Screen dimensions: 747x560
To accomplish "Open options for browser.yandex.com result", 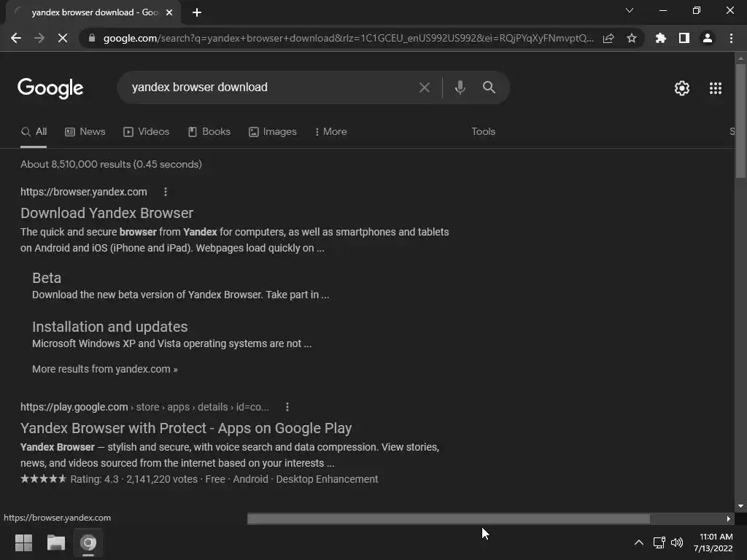I will point(166,192).
